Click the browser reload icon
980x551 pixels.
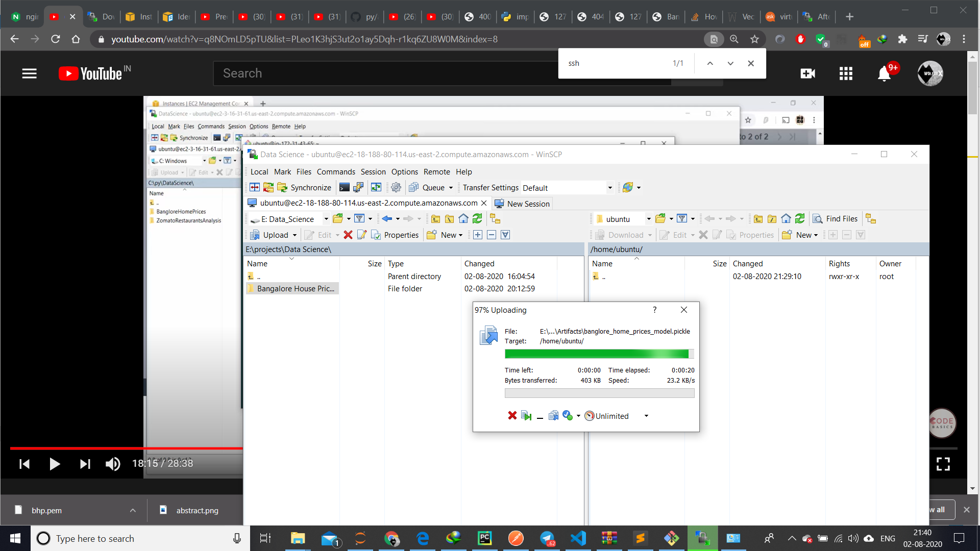(56, 39)
